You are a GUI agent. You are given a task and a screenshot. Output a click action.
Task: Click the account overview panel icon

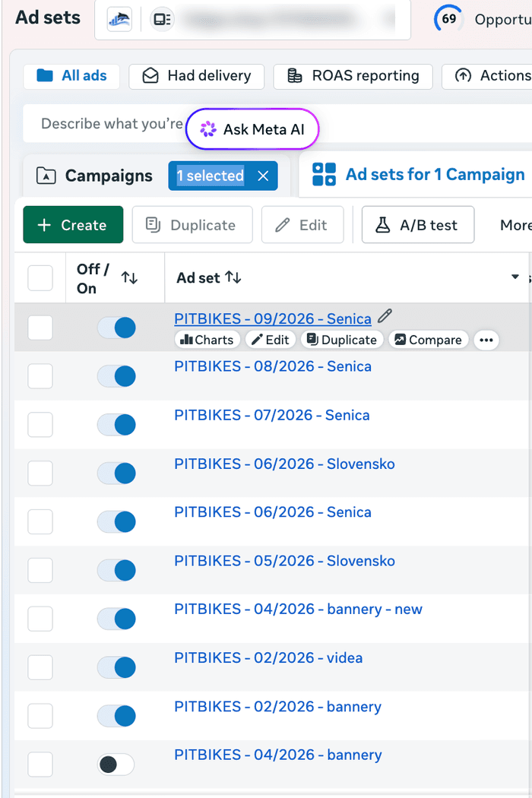(162, 20)
